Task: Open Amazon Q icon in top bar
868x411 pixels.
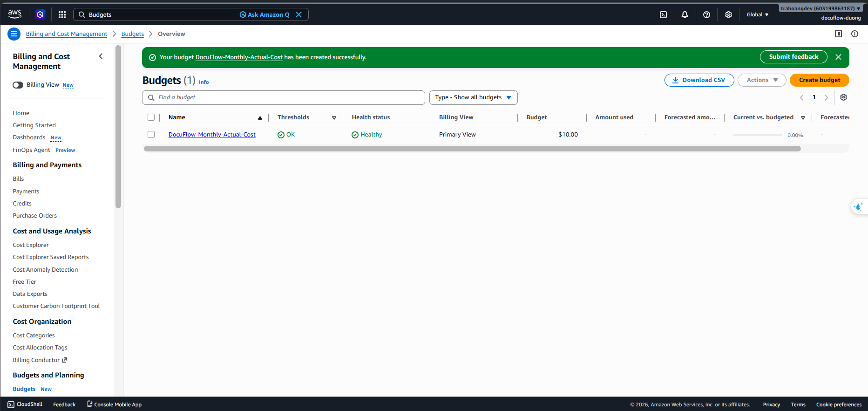Action: coord(41,14)
